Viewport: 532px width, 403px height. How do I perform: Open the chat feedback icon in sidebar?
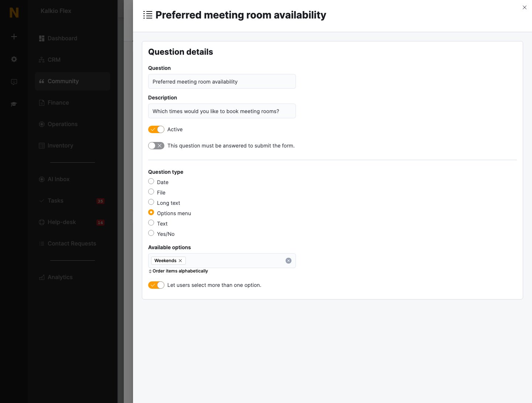coord(14,82)
